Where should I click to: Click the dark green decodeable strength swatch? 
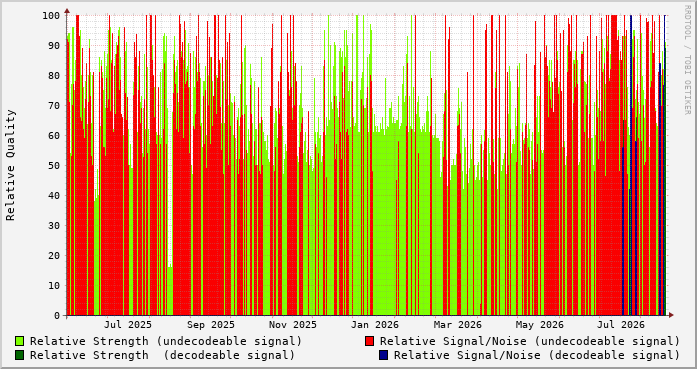20,355
